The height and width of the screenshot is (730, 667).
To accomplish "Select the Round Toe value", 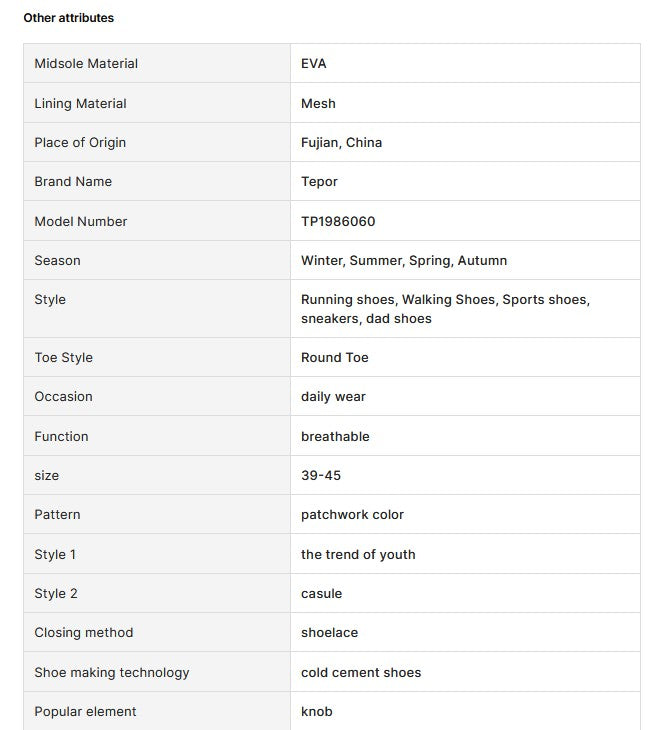I will (x=335, y=357).
